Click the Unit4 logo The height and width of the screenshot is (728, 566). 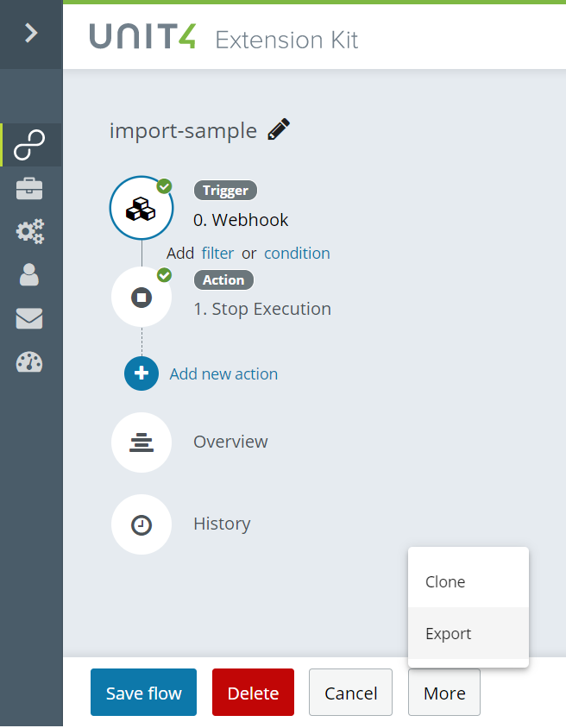click(142, 36)
